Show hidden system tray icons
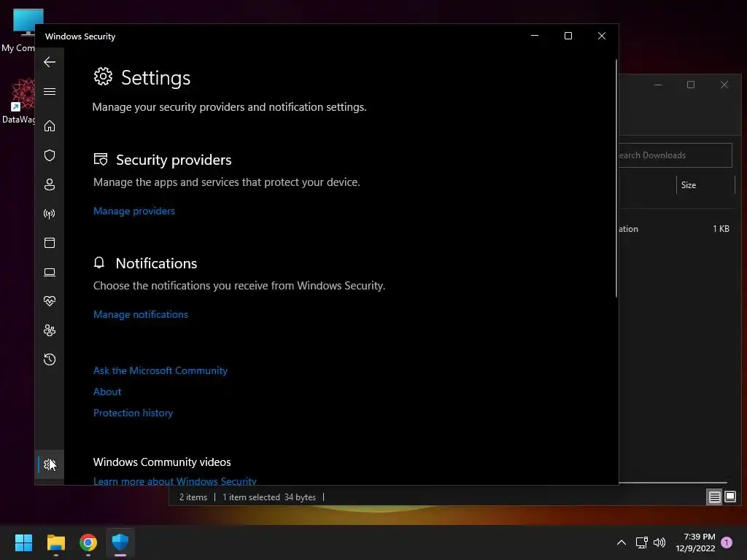 coord(622,542)
